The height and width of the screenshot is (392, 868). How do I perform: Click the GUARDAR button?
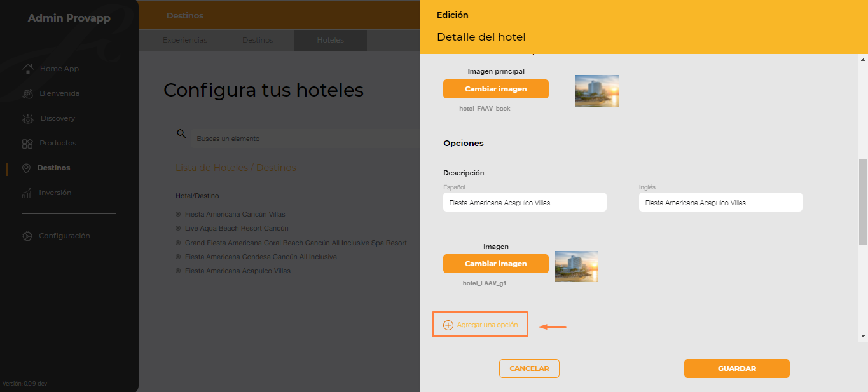737,368
